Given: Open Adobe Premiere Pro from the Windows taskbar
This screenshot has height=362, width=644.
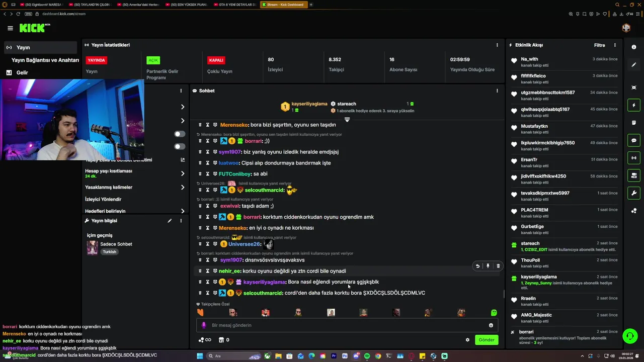Looking at the screenshot, I should click(334, 356).
